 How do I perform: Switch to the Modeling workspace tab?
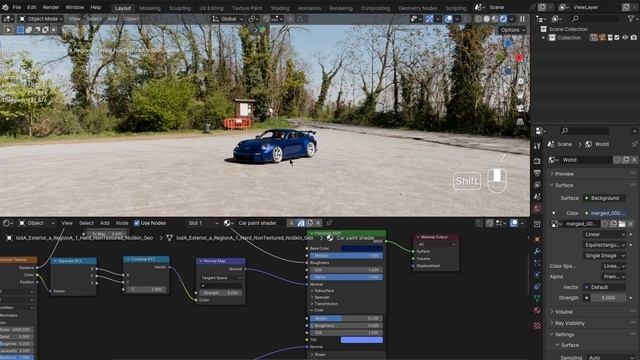150,8
